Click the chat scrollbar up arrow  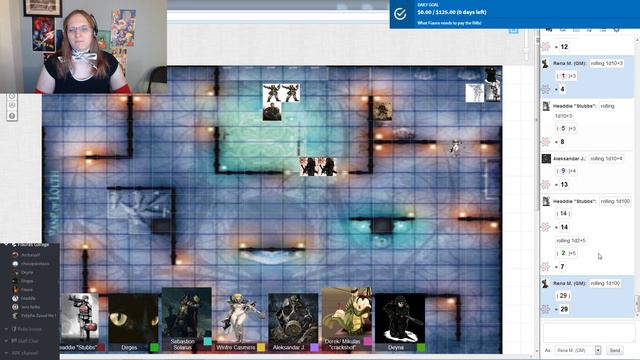click(x=637, y=40)
